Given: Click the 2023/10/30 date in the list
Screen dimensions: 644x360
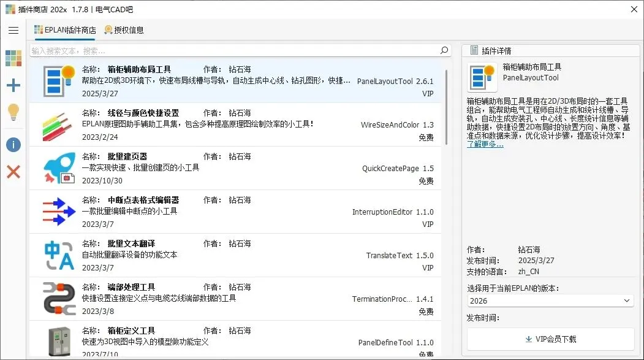Looking at the screenshot, I should coord(102,181).
